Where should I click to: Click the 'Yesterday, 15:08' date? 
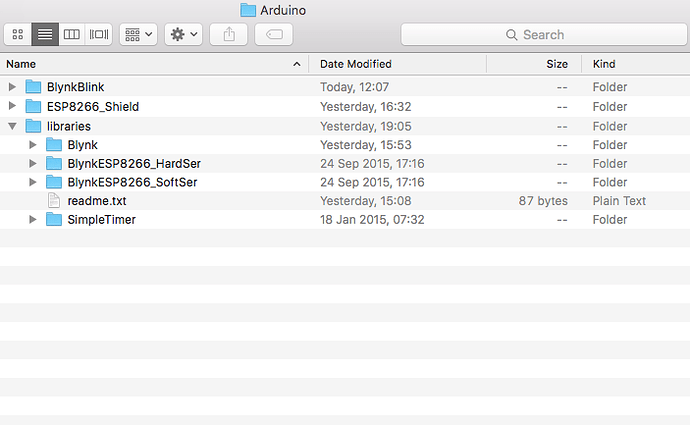(365, 201)
